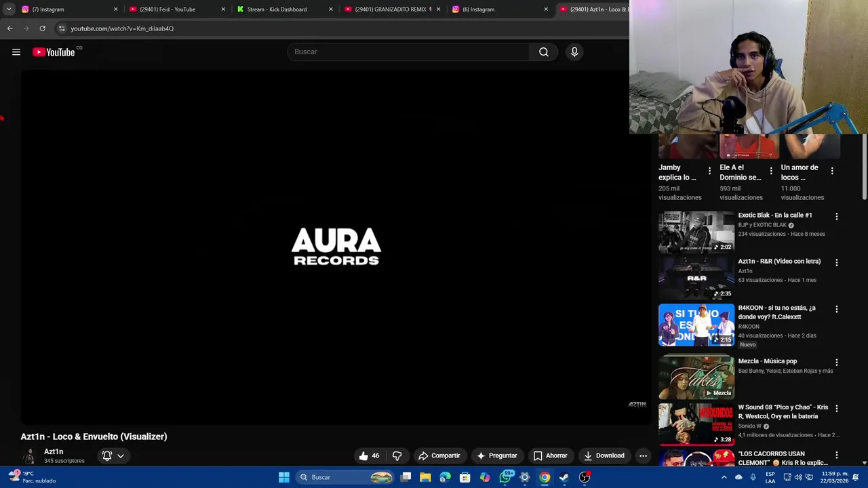Open R4KOON si tu no estás thumbnail
Screen dimensions: 868x488
point(696,325)
